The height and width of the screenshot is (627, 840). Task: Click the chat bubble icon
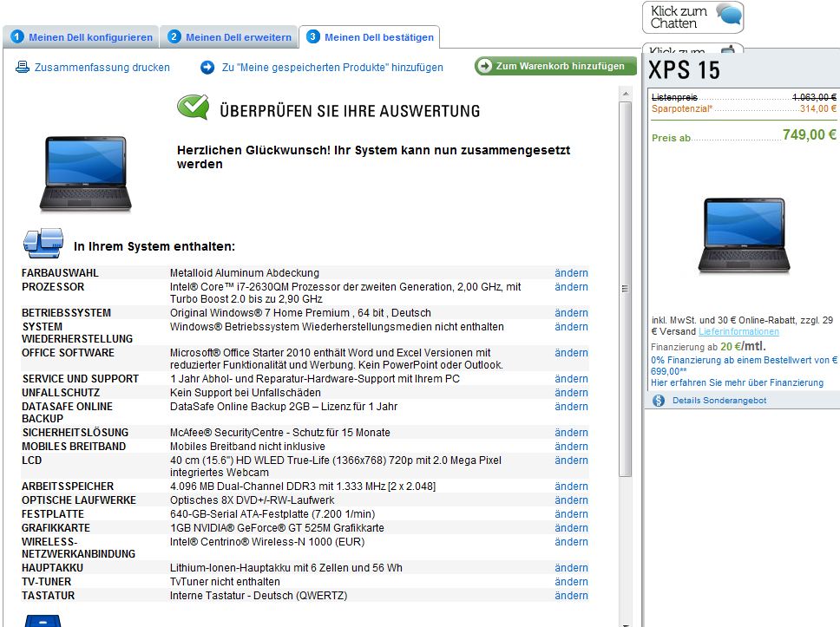tap(729, 15)
